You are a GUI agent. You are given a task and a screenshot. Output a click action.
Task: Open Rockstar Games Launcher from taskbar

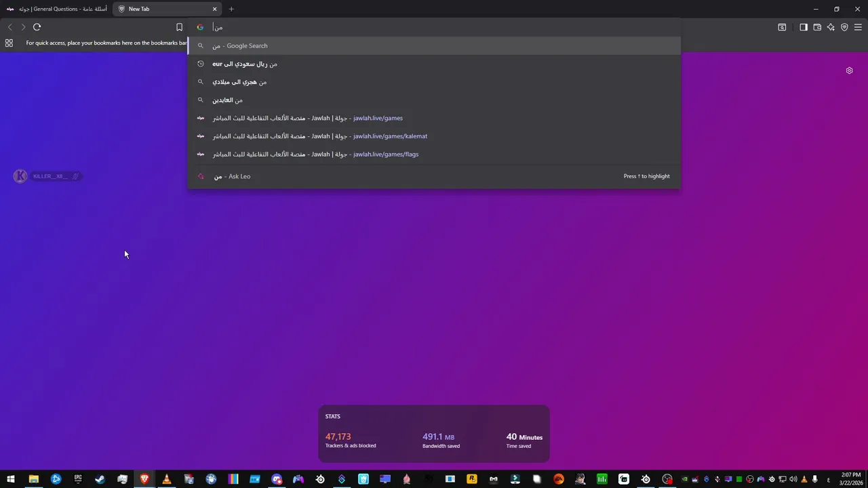click(x=472, y=479)
